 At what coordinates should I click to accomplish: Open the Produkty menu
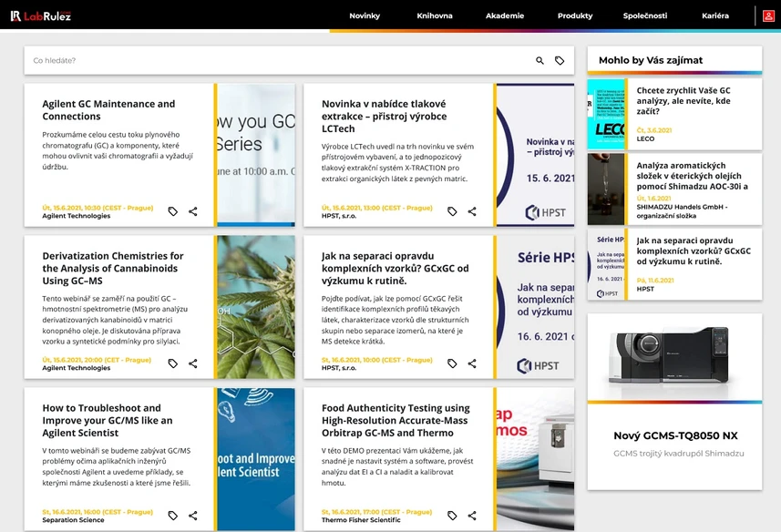click(x=575, y=15)
